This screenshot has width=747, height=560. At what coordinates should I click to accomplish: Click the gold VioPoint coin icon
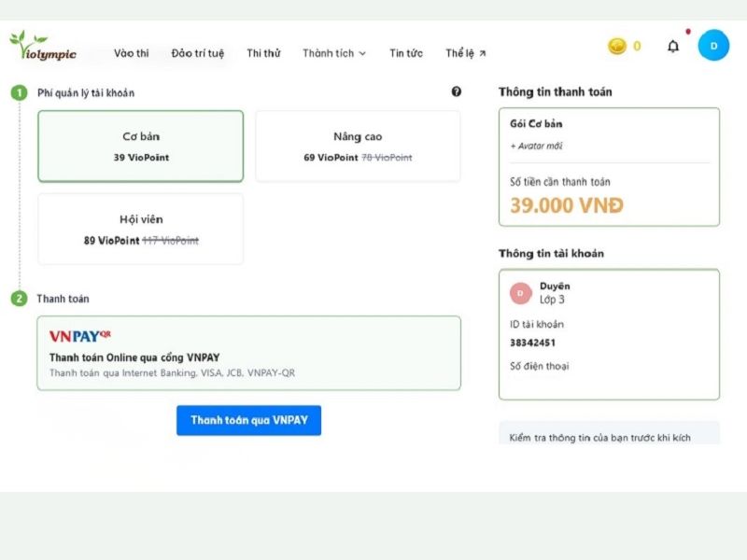pyautogui.click(x=616, y=45)
